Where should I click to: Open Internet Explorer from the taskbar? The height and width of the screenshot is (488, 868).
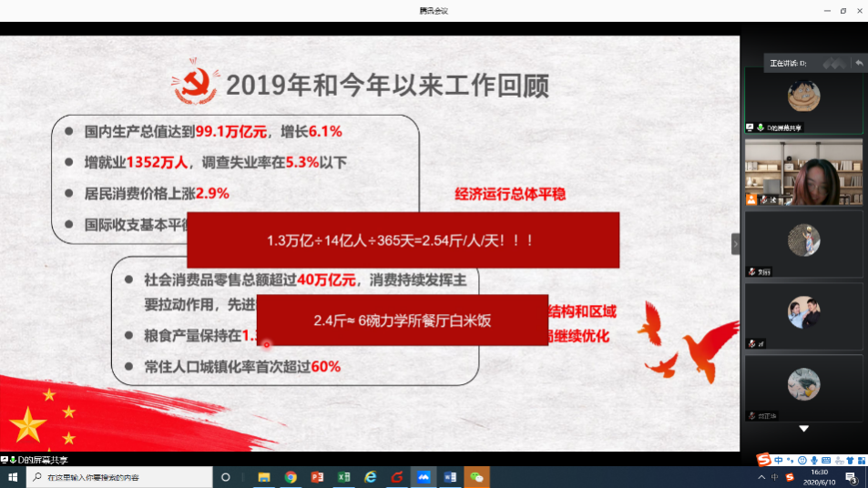coord(370,477)
